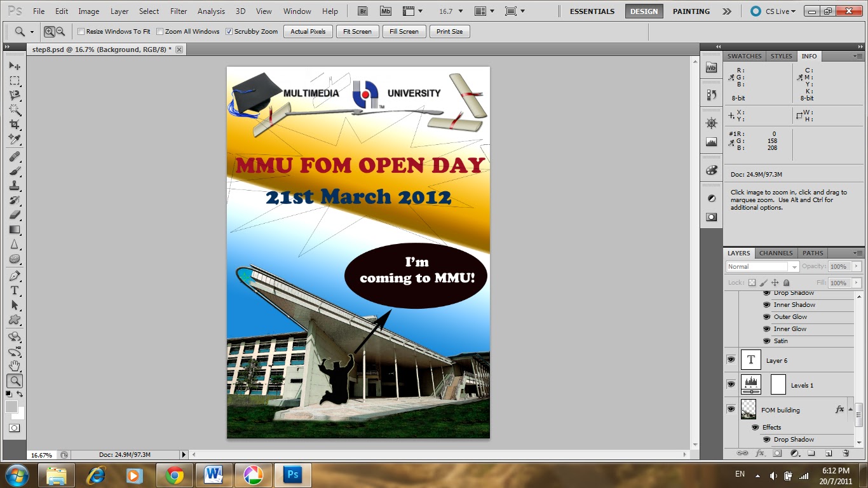Viewport: 868px width, 488px height.
Task: Hide Layer 6 using its eye icon
Action: point(731,360)
